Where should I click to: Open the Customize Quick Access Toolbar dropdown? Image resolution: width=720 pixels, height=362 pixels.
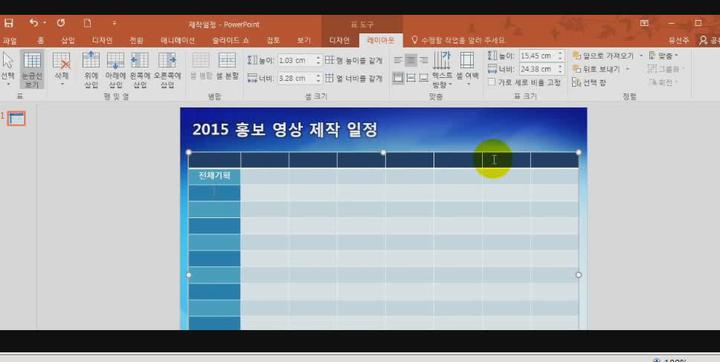pos(114,23)
